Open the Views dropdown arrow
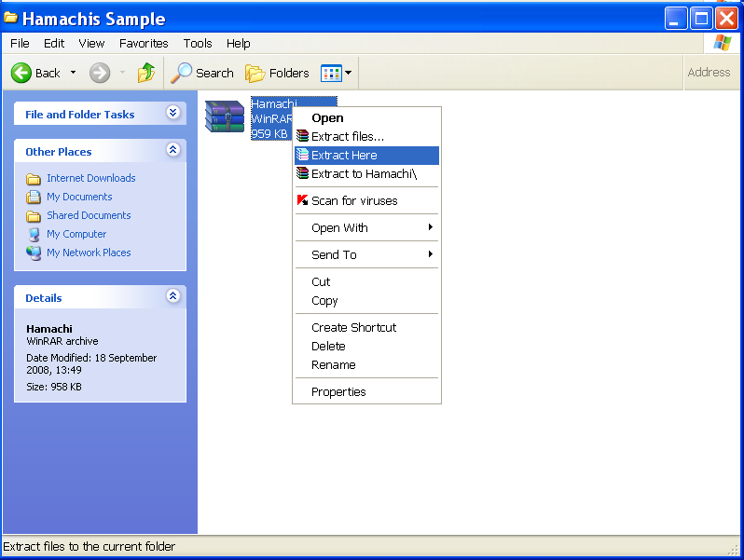The height and width of the screenshot is (560, 744). coord(349,73)
